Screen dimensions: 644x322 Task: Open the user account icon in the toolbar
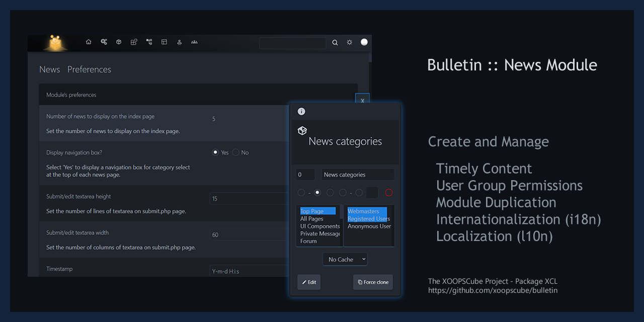click(x=179, y=42)
